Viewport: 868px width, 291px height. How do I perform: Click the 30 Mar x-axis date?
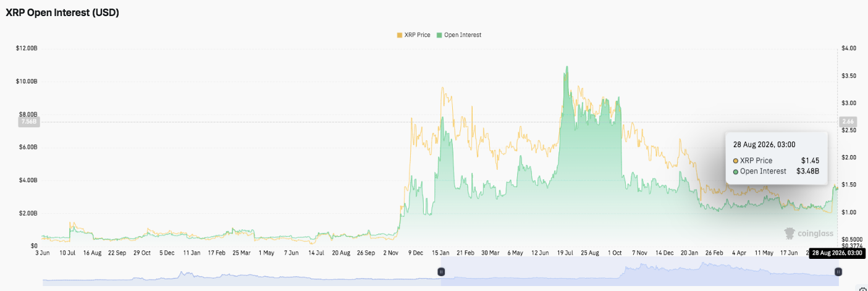491,253
